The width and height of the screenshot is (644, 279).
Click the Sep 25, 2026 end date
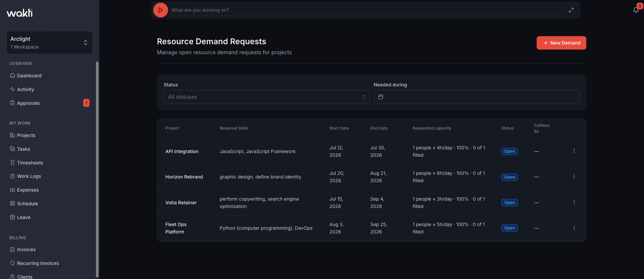coord(379,228)
